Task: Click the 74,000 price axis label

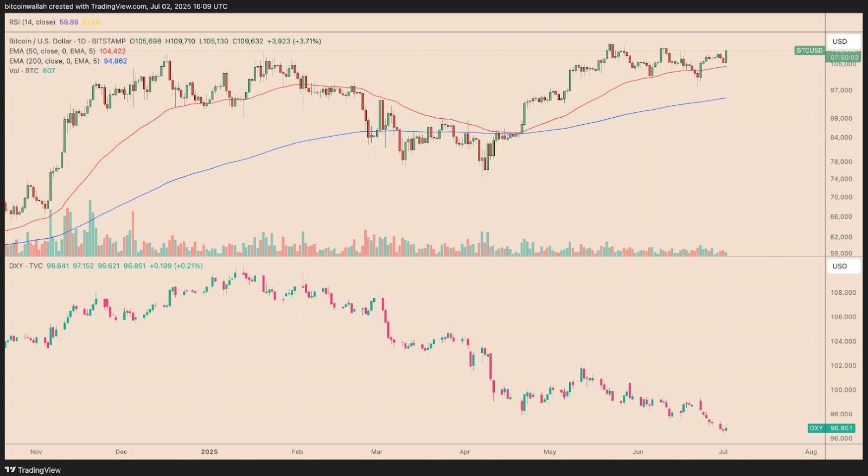Action: point(841,179)
